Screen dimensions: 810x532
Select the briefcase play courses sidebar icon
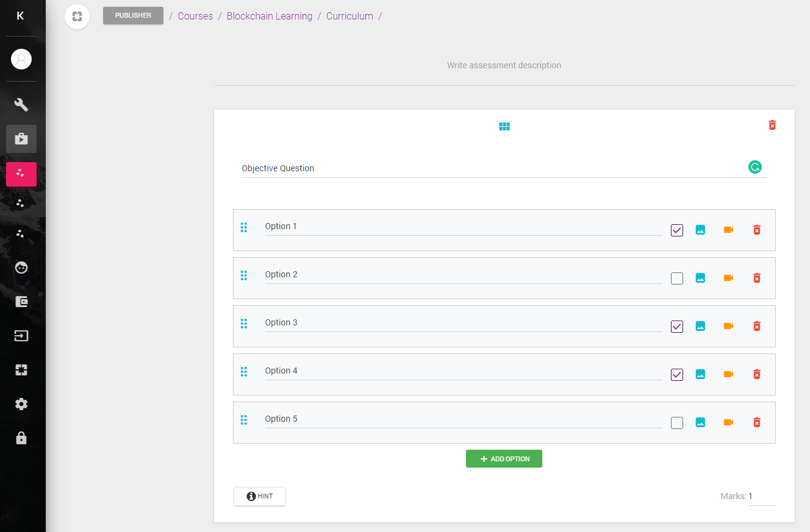[21, 139]
